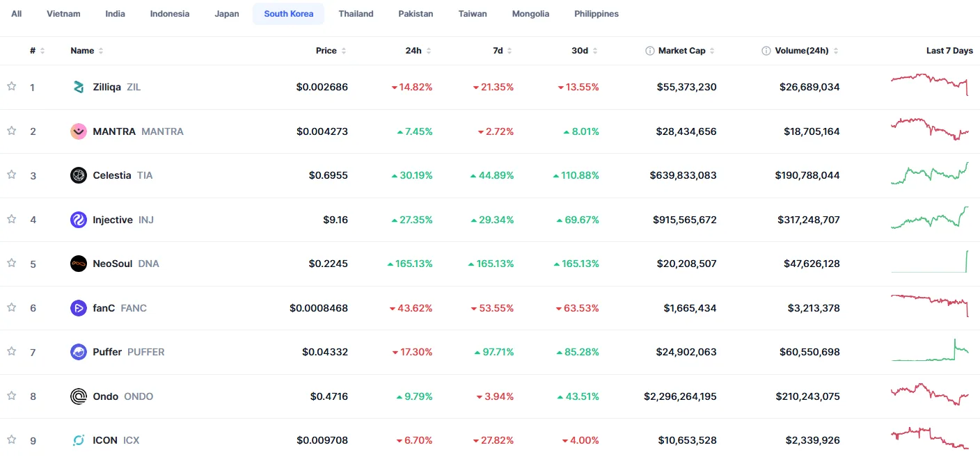Switch to the All tab
This screenshot has width=980, height=459.
17,14
